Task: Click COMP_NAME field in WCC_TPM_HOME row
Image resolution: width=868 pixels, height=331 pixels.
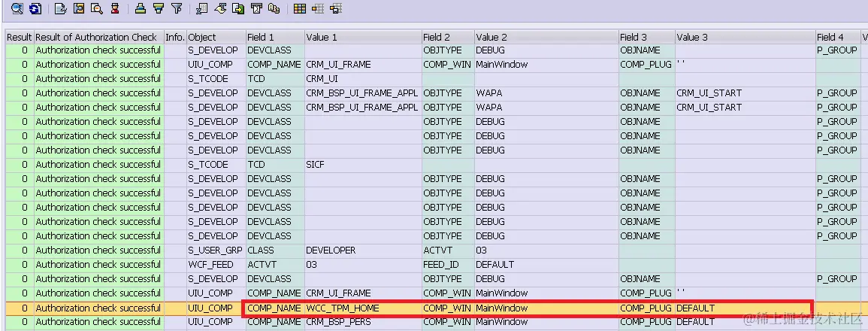Action: click(275, 308)
